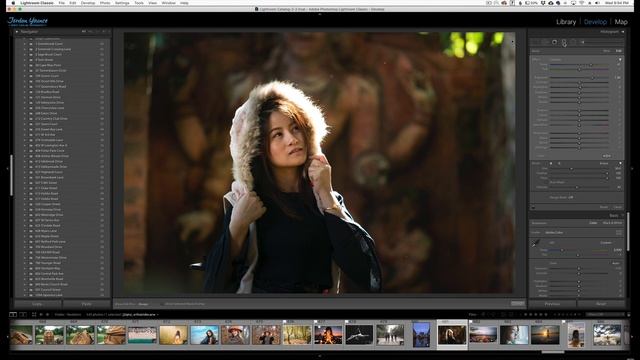Image resolution: width=640 pixels, height=360 pixels.
Task: Go back using the filmstrip left arrow
Action: (41, 315)
